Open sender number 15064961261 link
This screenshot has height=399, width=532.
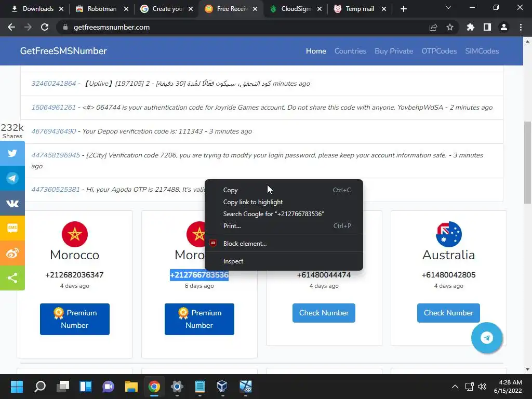click(54, 107)
